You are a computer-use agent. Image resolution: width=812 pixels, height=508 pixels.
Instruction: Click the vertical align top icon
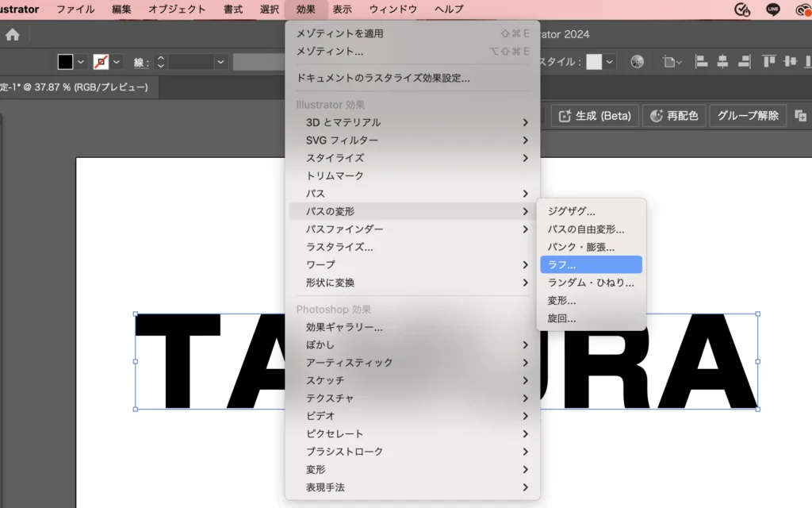(x=769, y=62)
